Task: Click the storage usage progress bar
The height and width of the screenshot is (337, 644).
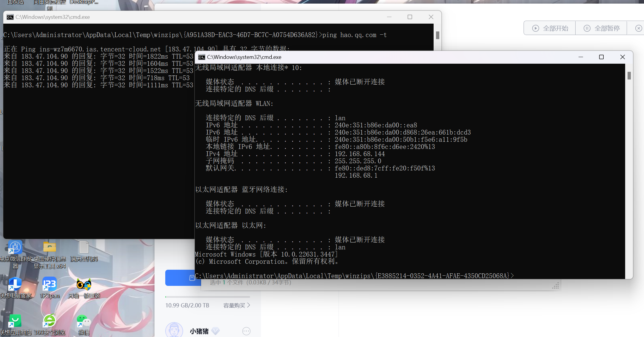Action: (208, 297)
